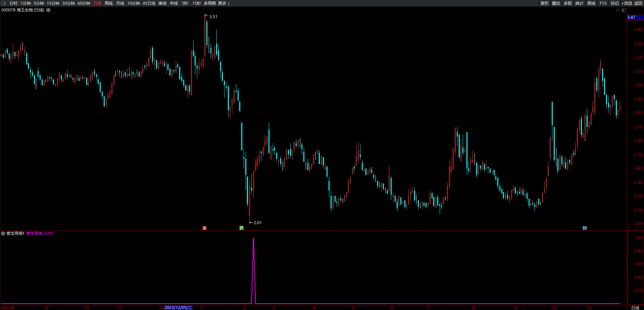Switch to the 年线 yearly period
644x310 pixels.
(174, 3)
